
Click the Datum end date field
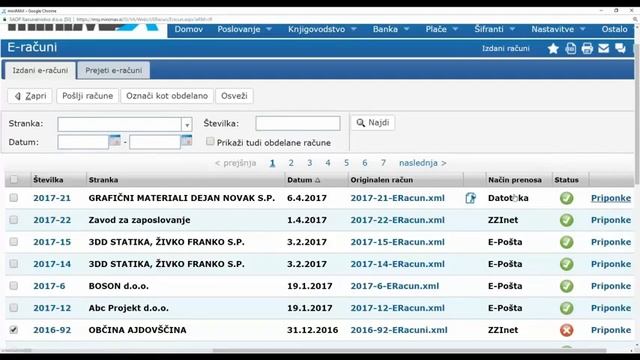click(x=155, y=142)
